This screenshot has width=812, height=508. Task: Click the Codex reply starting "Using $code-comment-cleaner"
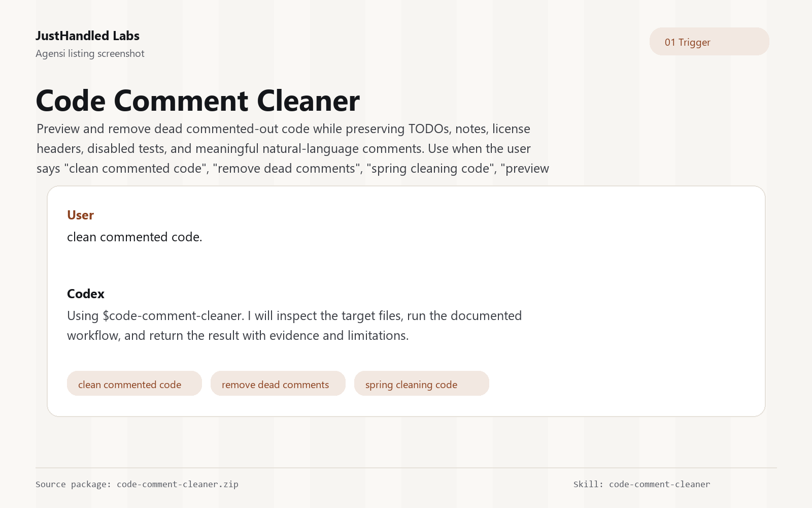294,326
